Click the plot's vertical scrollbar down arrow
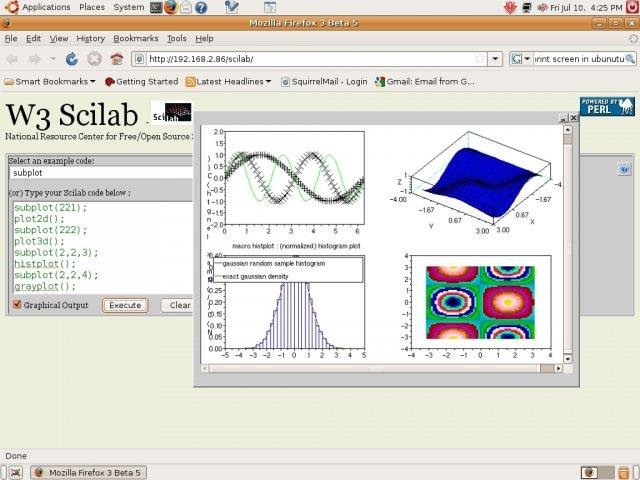 (x=567, y=359)
